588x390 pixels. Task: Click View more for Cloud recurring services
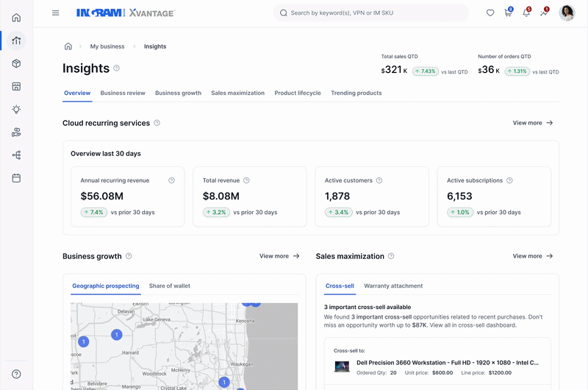pos(532,123)
